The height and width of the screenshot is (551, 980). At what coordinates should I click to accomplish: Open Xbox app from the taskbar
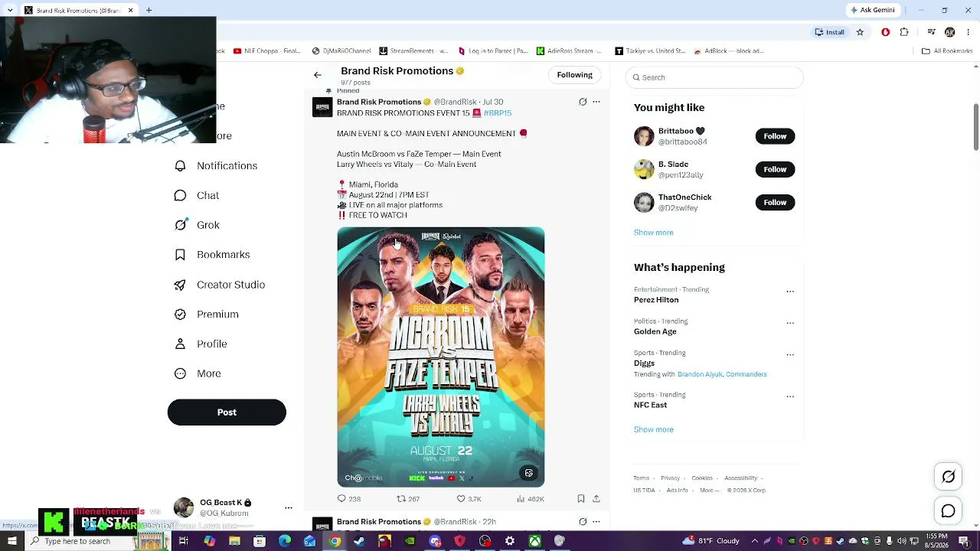[x=534, y=542]
